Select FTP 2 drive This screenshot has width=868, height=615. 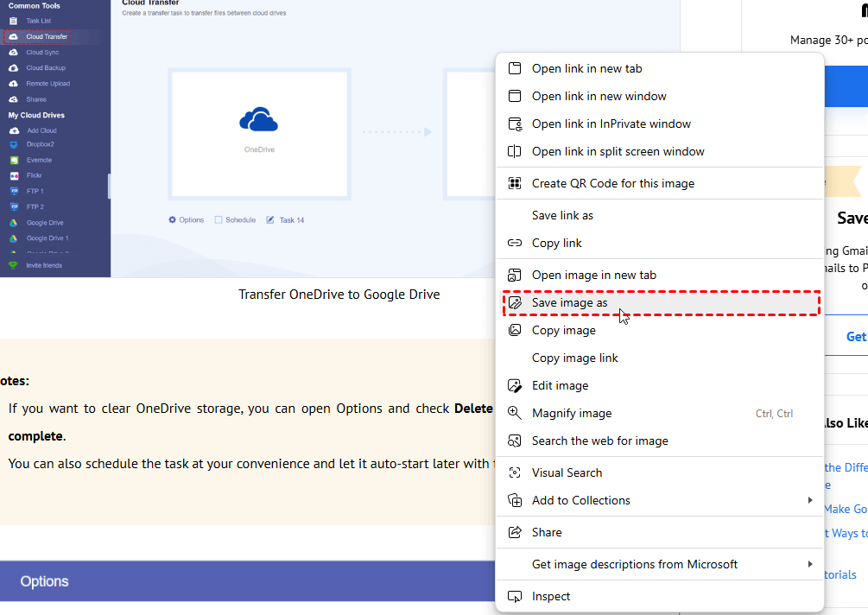pos(35,207)
